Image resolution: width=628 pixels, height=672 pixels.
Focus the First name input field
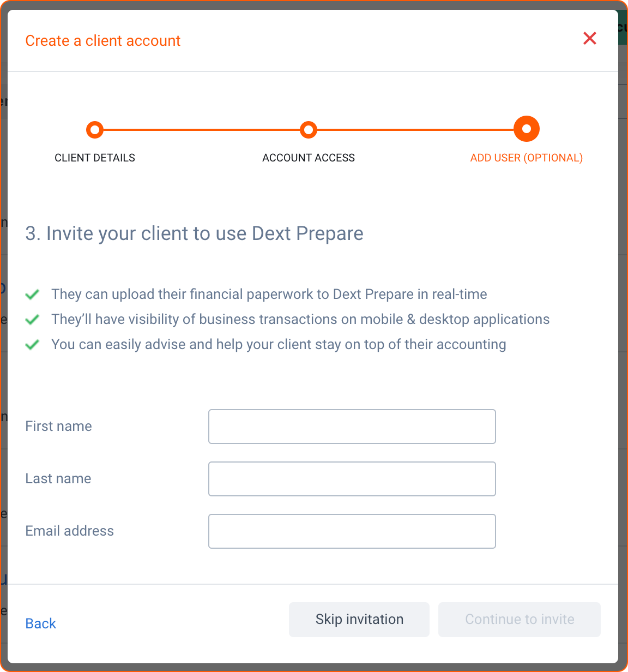click(x=352, y=427)
